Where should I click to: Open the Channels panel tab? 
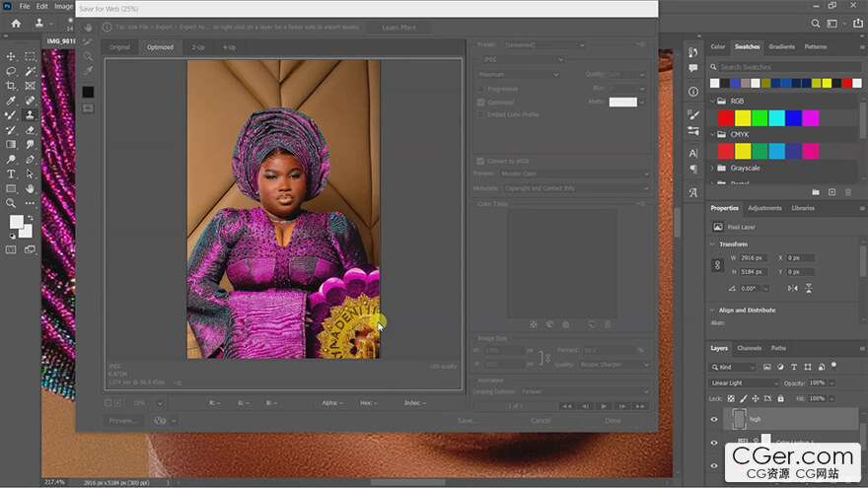tap(750, 348)
